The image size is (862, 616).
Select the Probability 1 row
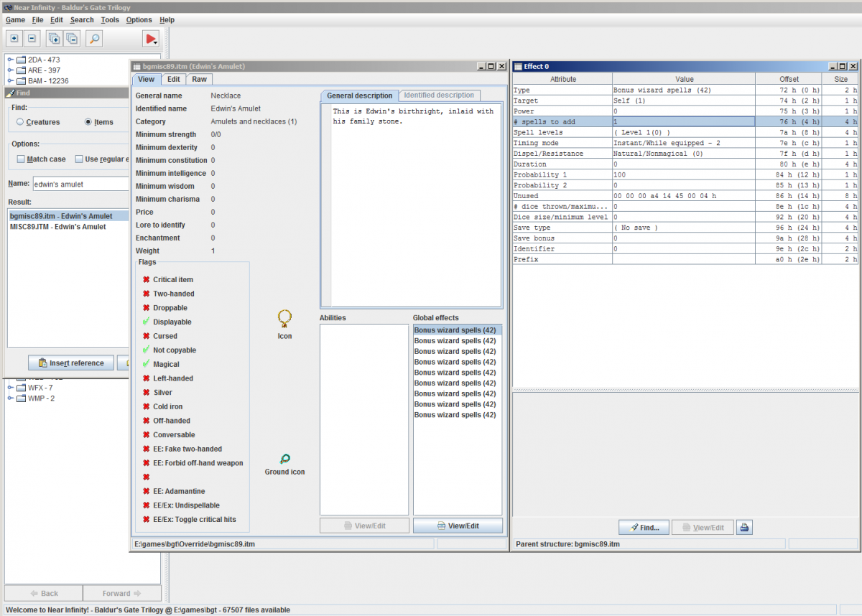tap(685, 175)
